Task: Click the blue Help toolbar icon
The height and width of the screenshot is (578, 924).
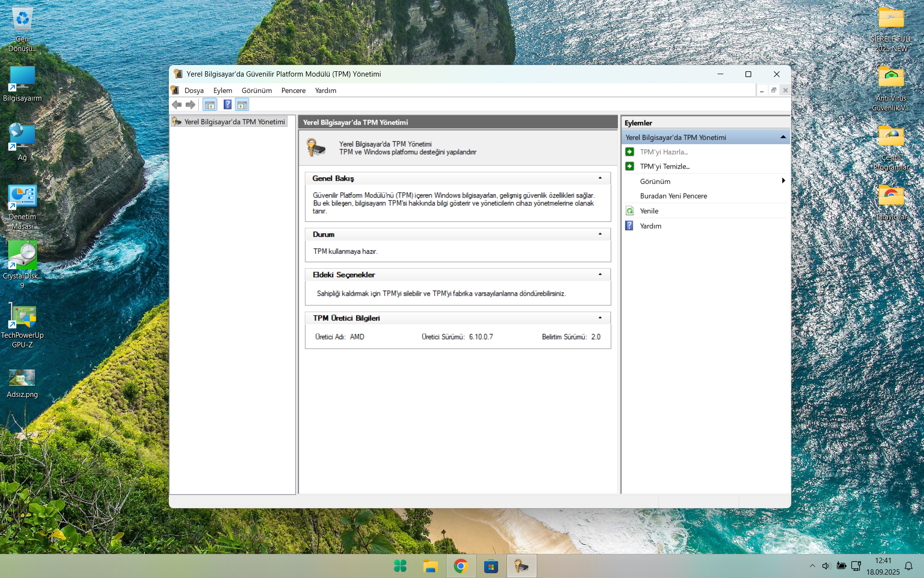Action: click(x=228, y=105)
